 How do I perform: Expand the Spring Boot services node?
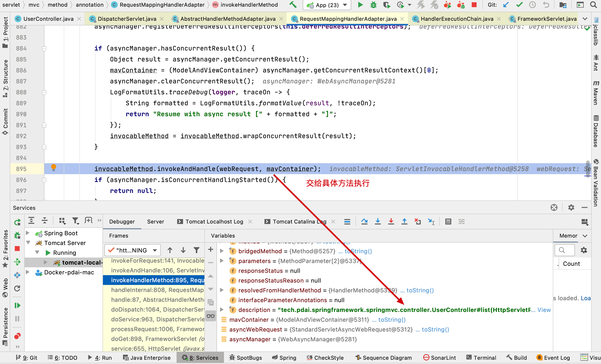(x=28, y=233)
